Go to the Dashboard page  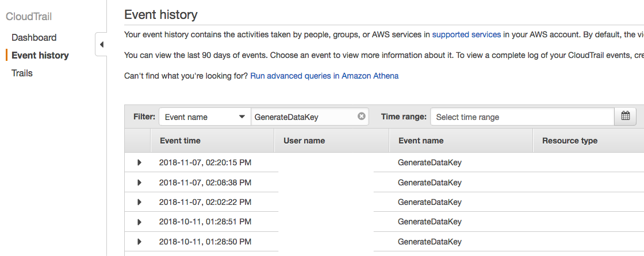pyautogui.click(x=34, y=38)
